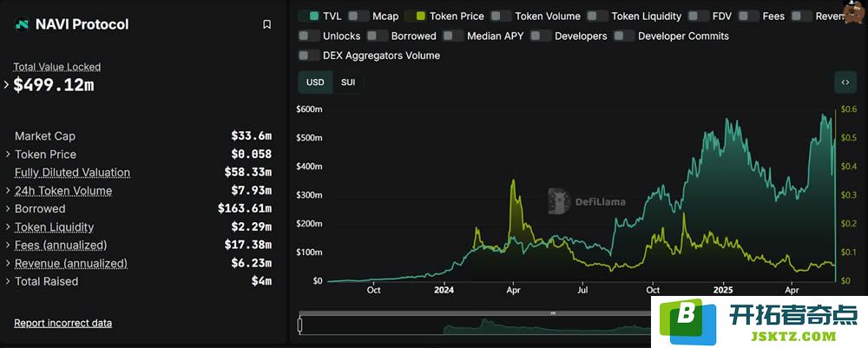Enable the Median APY series
The height and width of the screenshot is (348, 868).
(453, 36)
